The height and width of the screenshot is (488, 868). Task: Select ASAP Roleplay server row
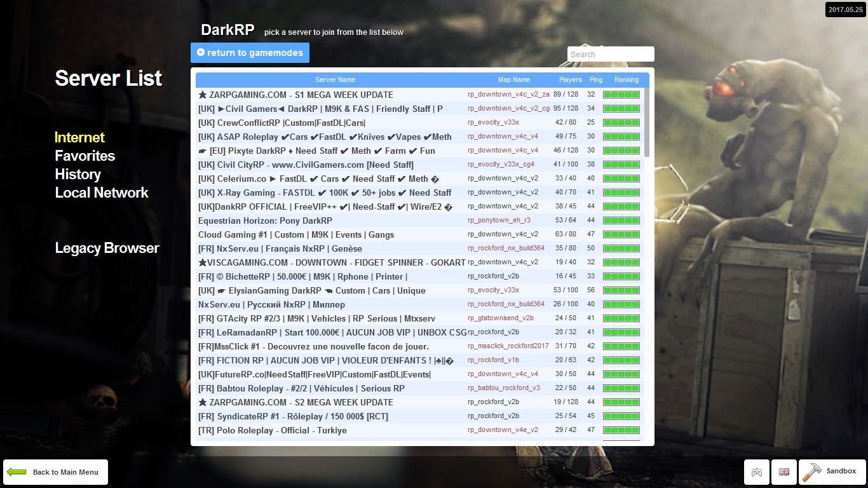tap(419, 137)
